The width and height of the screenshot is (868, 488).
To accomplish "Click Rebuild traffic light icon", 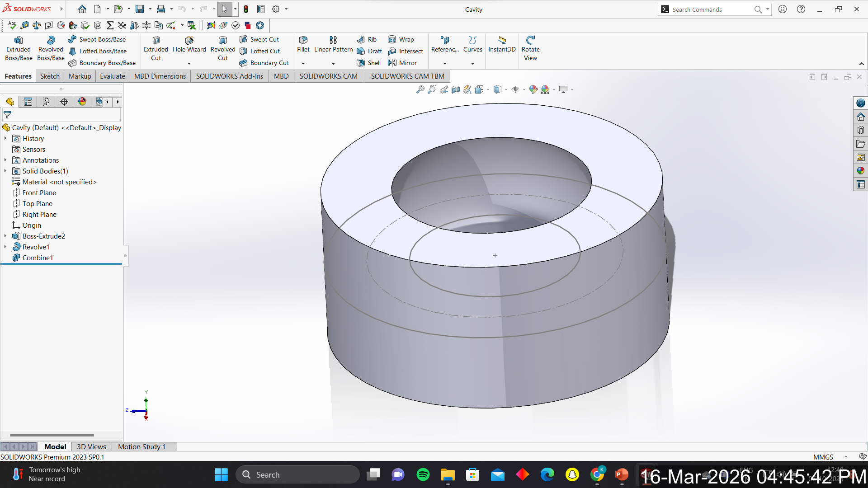I will point(246,9).
